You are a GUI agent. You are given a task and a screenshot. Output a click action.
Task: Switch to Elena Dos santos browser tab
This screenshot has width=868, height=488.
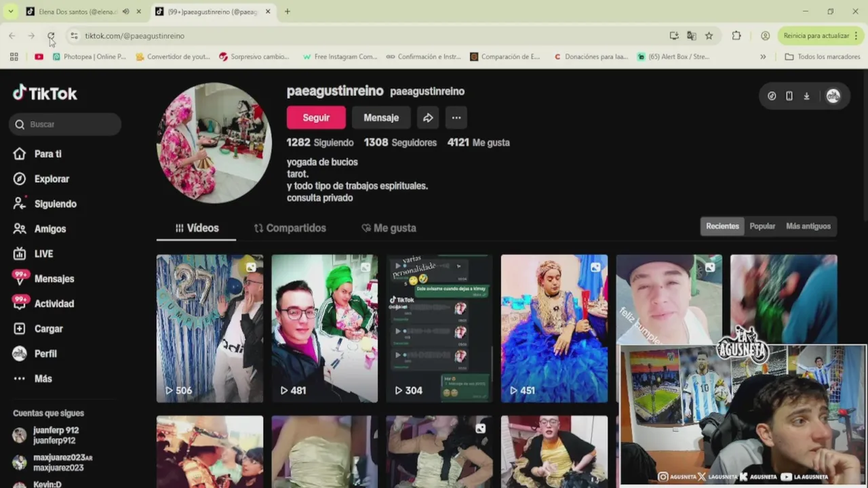point(77,12)
